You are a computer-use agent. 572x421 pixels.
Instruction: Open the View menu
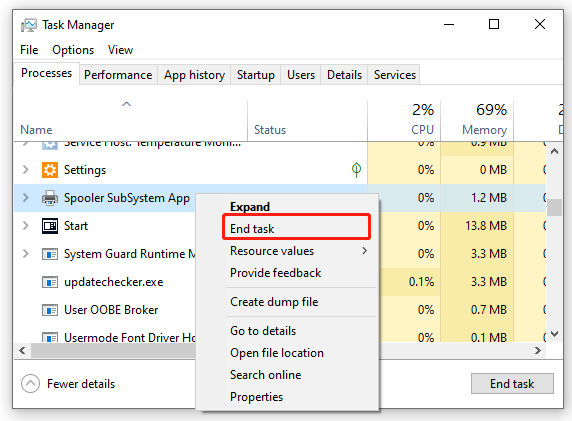pos(120,50)
